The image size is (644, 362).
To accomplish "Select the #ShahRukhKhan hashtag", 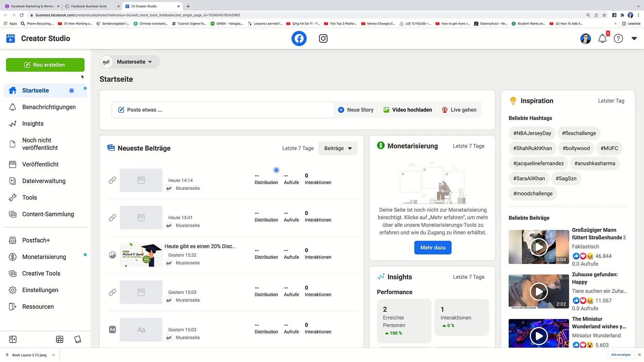I will (x=532, y=148).
